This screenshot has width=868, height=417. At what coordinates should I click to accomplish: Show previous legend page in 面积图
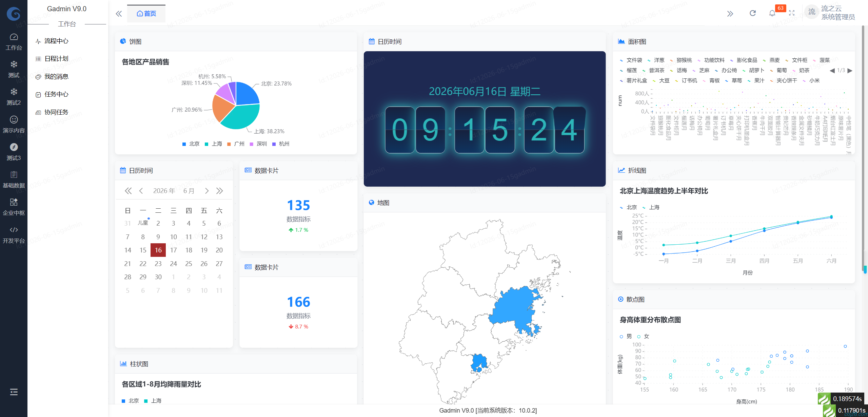tap(832, 71)
